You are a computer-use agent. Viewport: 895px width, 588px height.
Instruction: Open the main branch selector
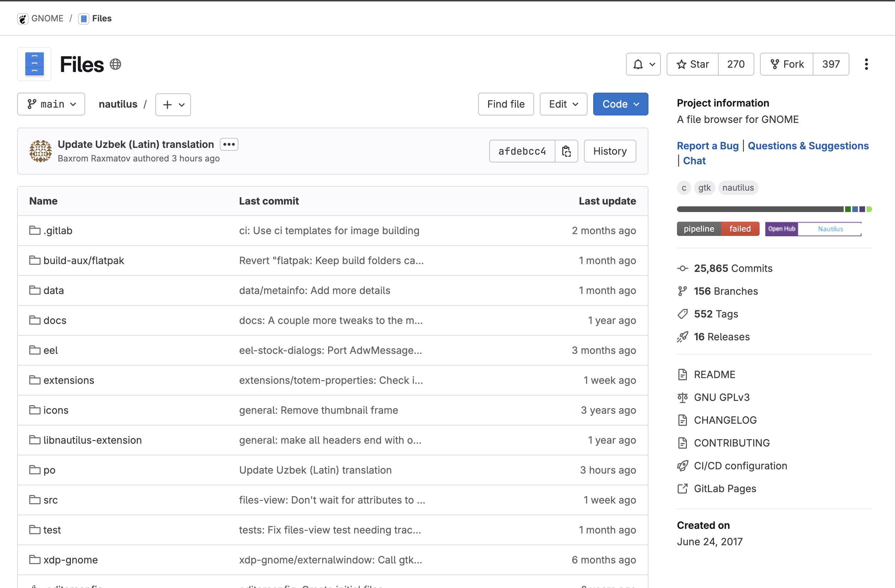point(51,104)
